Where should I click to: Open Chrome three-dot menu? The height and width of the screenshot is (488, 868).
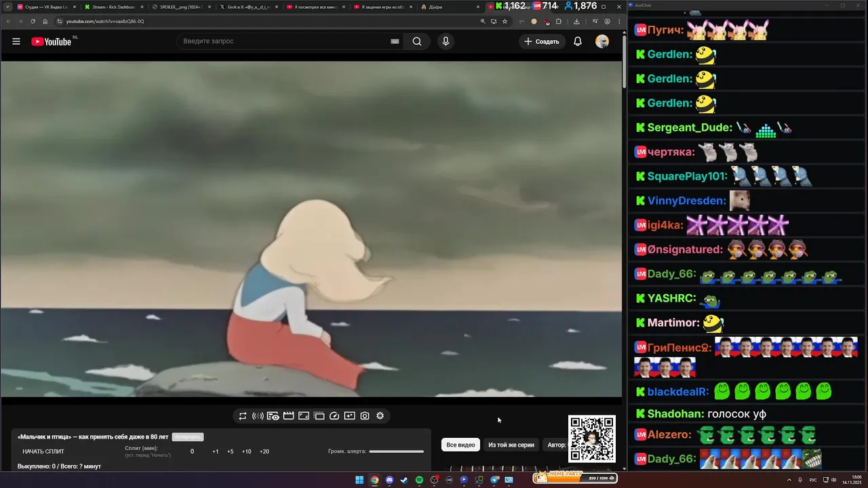619,21
